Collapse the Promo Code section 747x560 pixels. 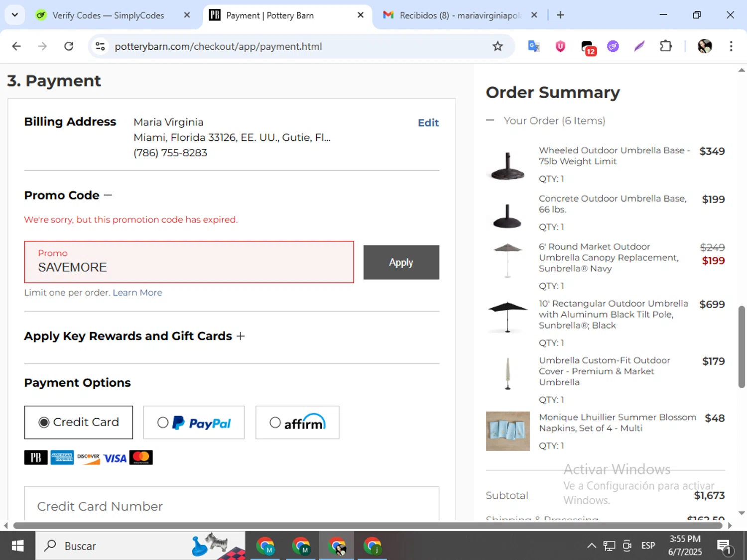[108, 195]
